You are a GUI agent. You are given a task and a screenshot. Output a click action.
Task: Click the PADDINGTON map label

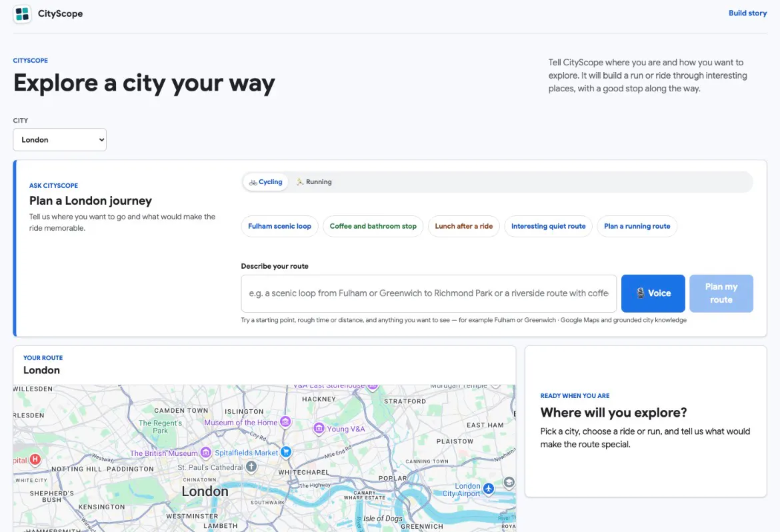[x=130, y=469]
